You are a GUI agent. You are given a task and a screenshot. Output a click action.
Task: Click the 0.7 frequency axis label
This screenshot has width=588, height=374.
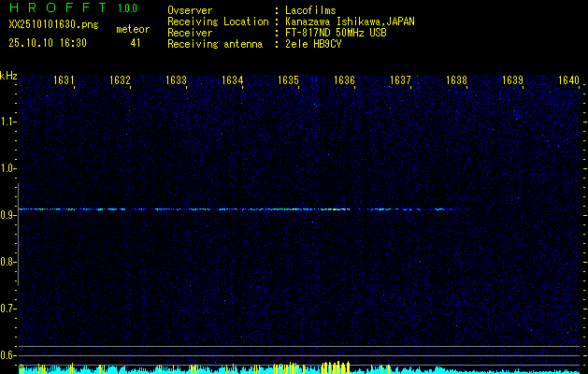point(8,309)
